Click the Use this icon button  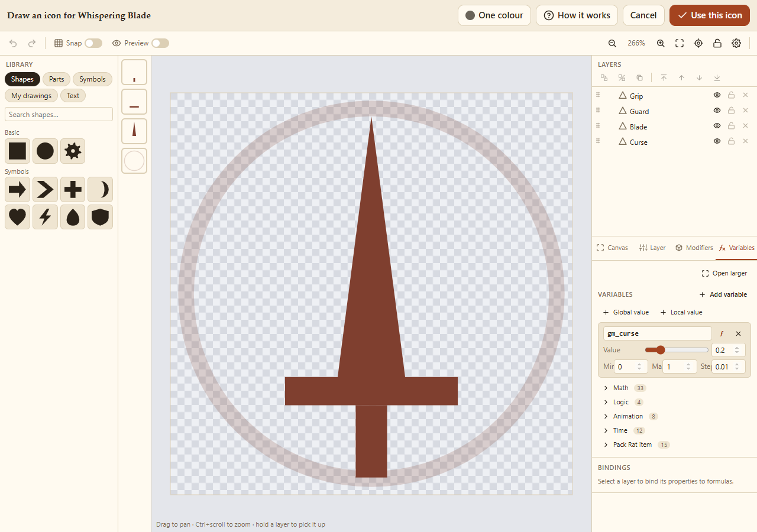tap(710, 15)
